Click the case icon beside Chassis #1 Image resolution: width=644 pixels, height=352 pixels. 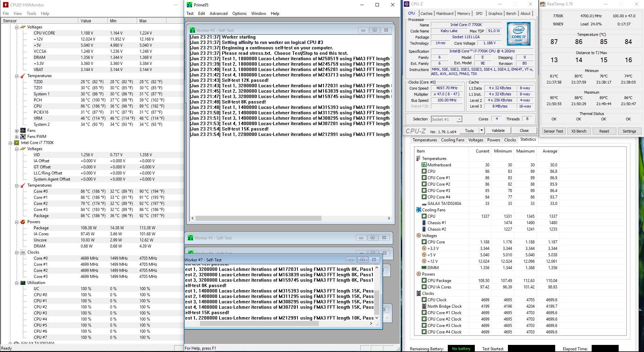click(424, 223)
